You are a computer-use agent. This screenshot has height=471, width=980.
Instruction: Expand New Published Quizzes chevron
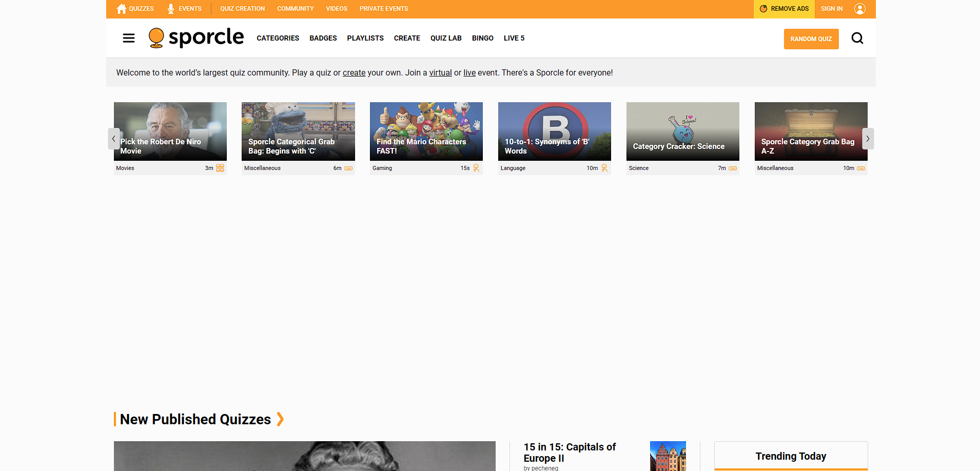click(x=280, y=419)
